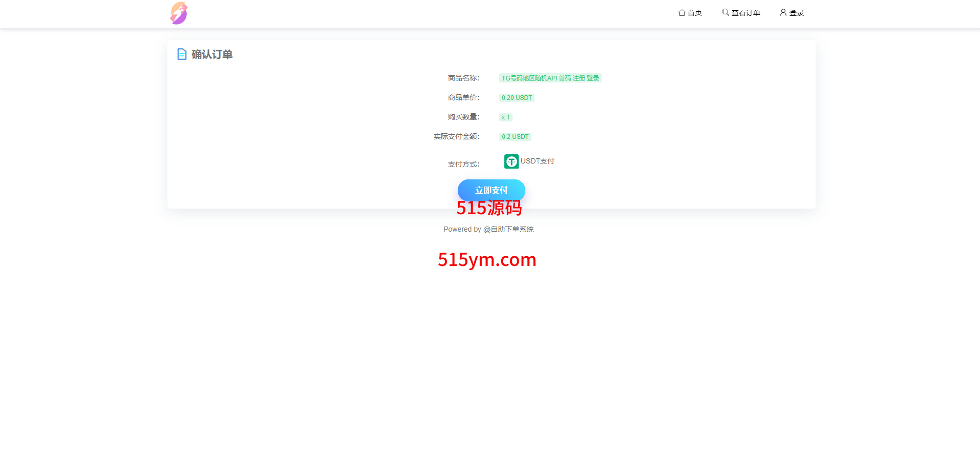
Task: Click the 0.20 USDT unit price tag
Action: point(517,98)
